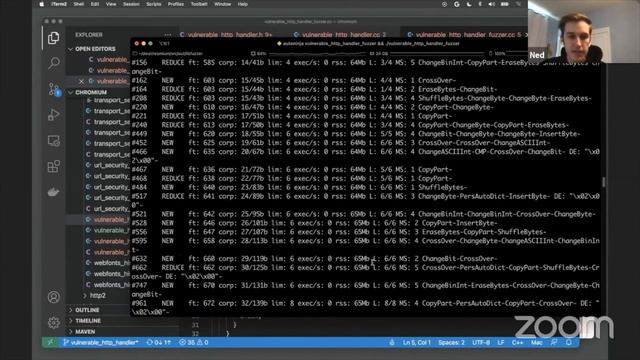Screen dimensions: 640x360
Task: Select the first vulnerable file in Open Editors
Action: click(108, 60)
